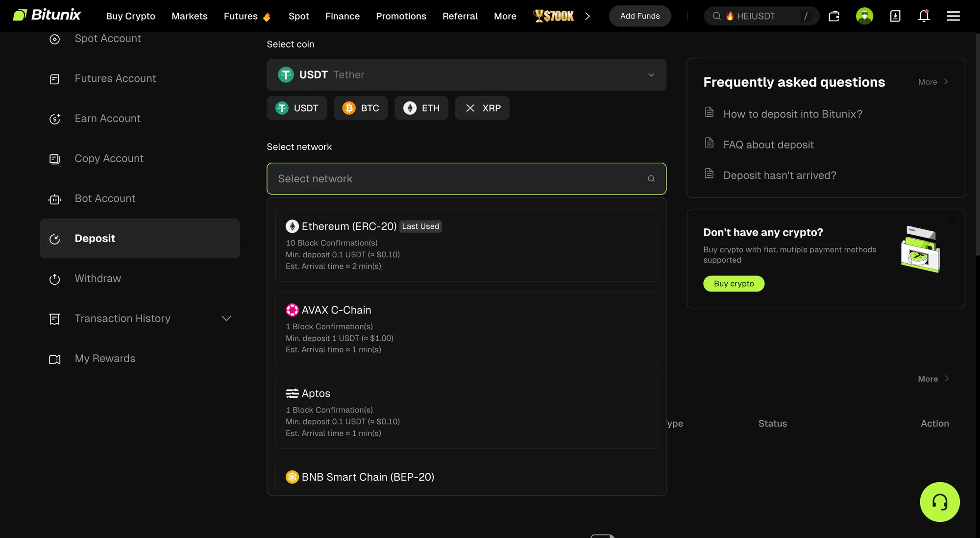Open Spot menu item
The width and height of the screenshot is (980, 538).
tap(298, 16)
